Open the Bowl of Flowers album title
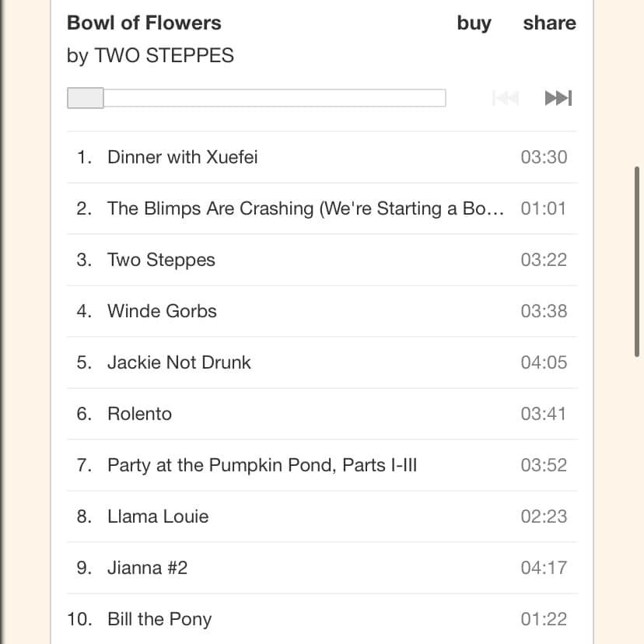Image resolution: width=644 pixels, height=644 pixels. click(x=144, y=23)
